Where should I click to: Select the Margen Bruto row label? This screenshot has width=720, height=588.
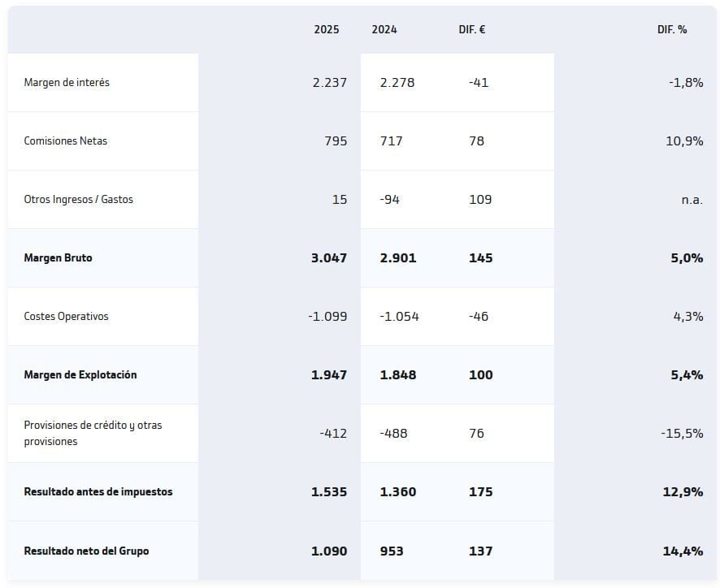click(x=59, y=257)
